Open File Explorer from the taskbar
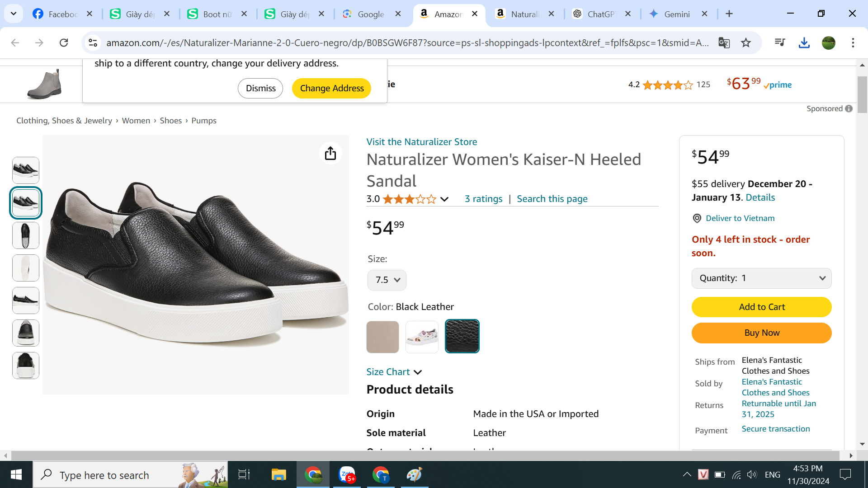Viewport: 868px width, 488px height. [x=278, y=475]
